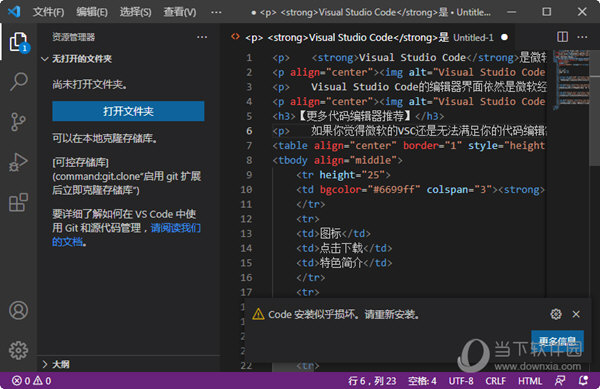Open the Extensions view

18,202
